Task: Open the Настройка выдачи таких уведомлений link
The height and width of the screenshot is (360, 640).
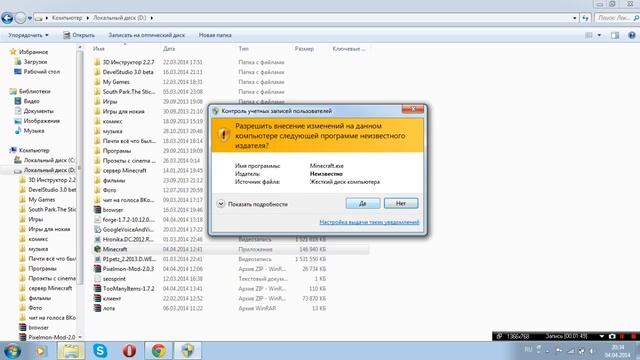Action: click(369, 222)
